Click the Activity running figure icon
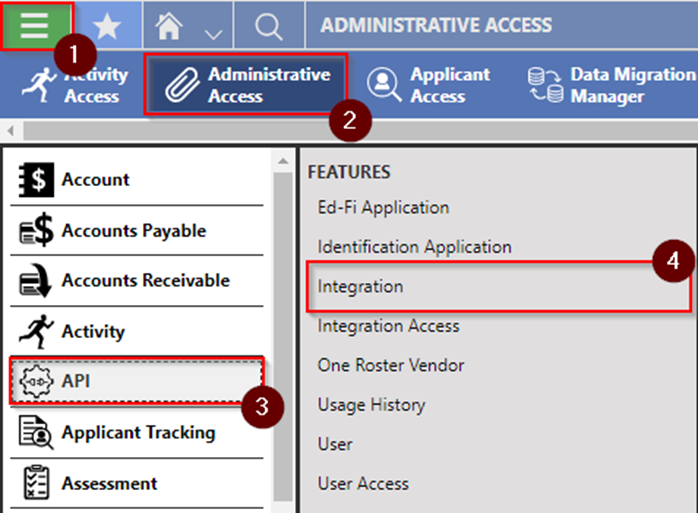The width and height of the screenshot is (698, 513). point(36,331)
